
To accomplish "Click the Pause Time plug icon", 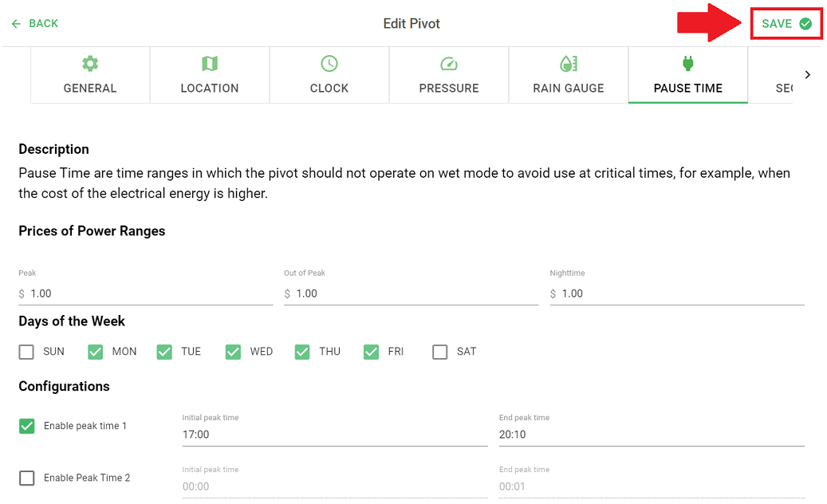I will (x=687, y=64).
